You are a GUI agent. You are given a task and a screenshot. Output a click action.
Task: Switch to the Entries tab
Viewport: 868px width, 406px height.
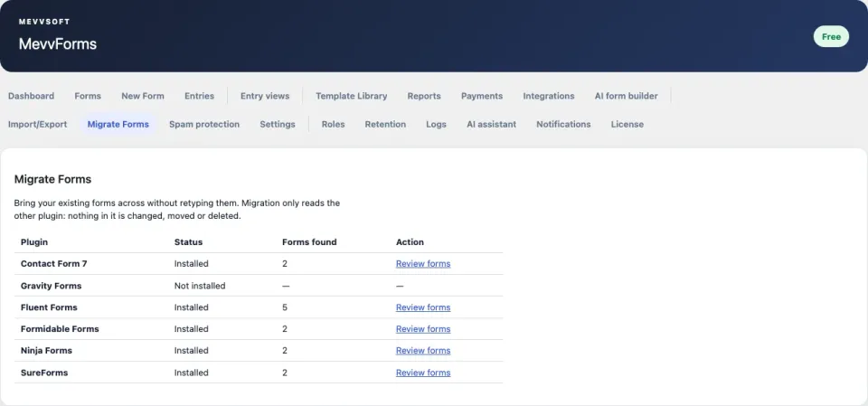pyautogui.click(x=199, y=96)
